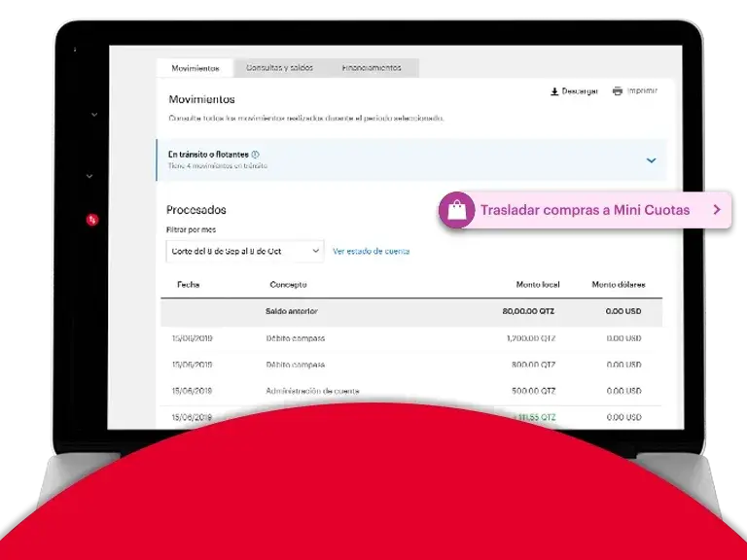The height and width of the screenshot is (560, 747).
Task: Open the Corte del 8 de Sep dropdown
Action: click(x=245, y=251)
